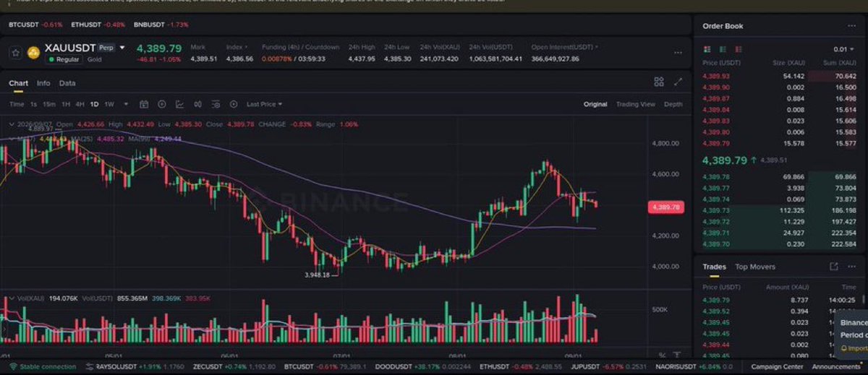Add XAUUSDT to favorites with the star
This screenshot has width=868, height=375.
(x=15, y=52)
